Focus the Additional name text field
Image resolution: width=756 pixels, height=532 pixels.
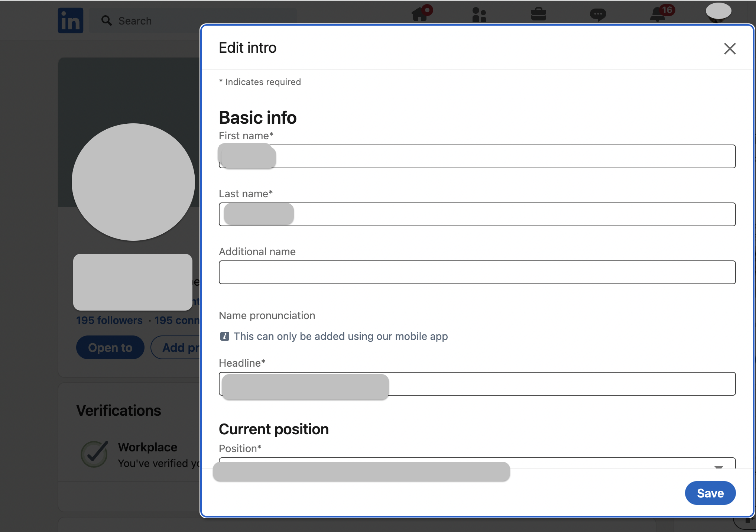[477, 272]
